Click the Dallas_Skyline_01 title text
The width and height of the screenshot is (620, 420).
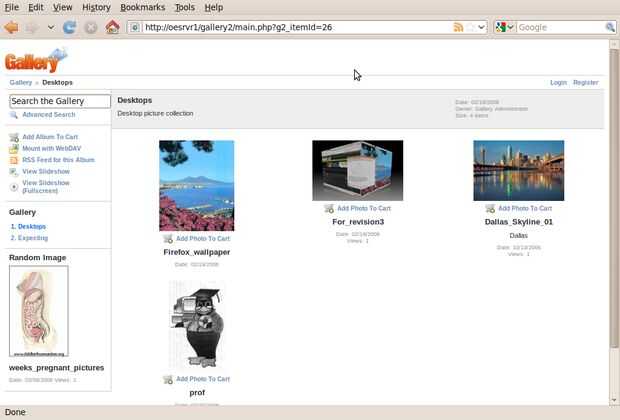[519, 222]
